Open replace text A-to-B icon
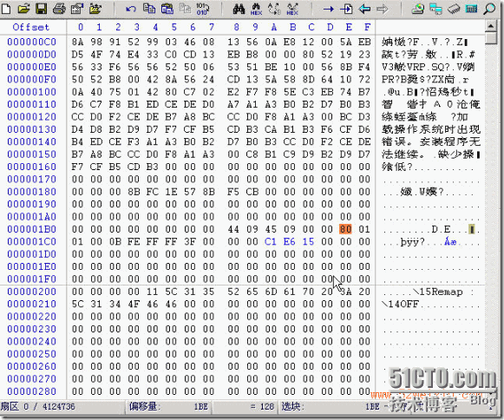The image size is (504, 420). (x=274, y=9)
